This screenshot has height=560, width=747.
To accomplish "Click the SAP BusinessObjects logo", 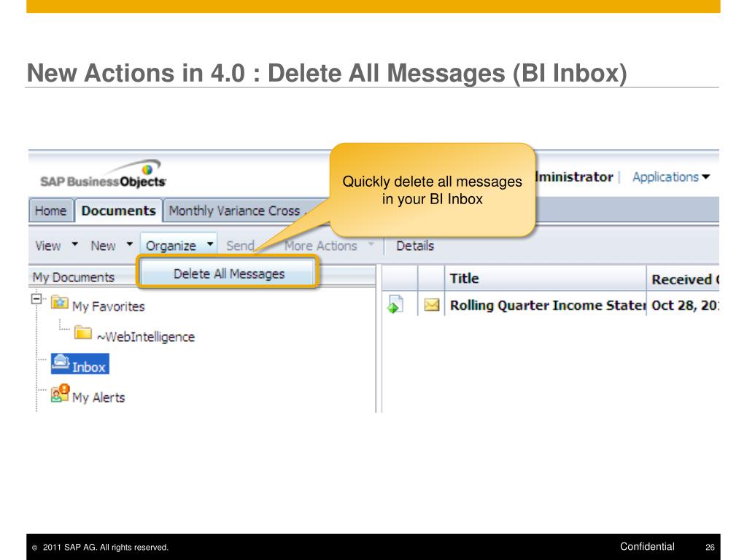I will coord(104,174).
